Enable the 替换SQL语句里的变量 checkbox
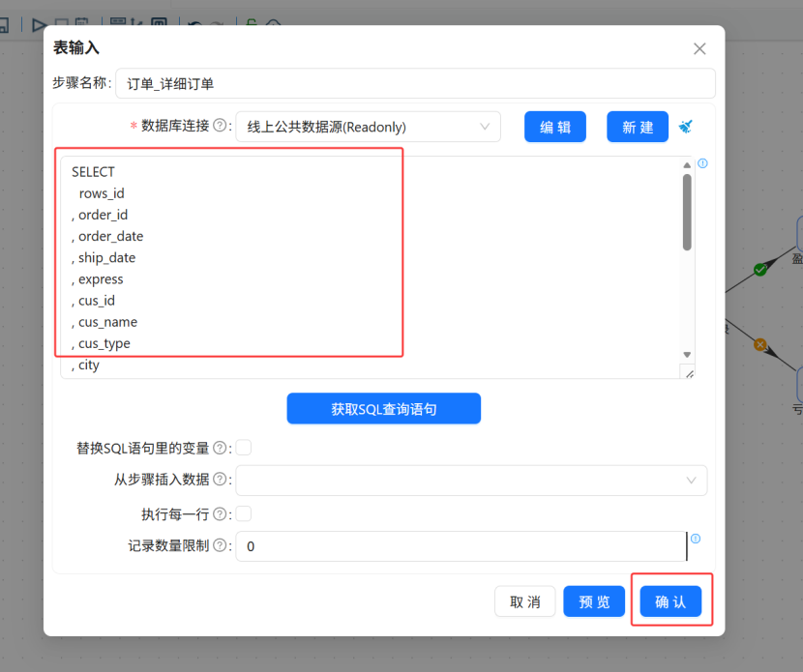This screenshot has height=672, width=803. click(244, 448)
